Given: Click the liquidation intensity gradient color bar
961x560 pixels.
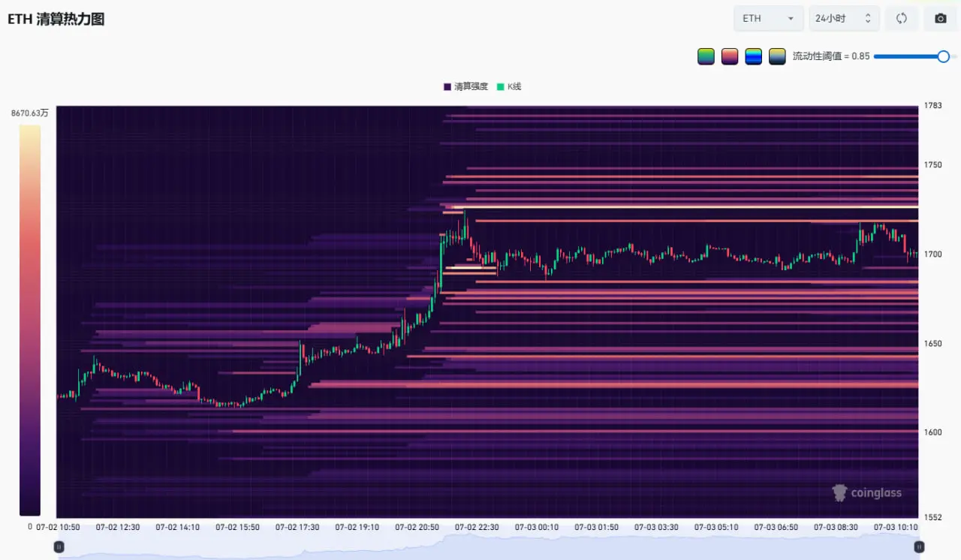Looking at the screenshot, I should [30, 321].
